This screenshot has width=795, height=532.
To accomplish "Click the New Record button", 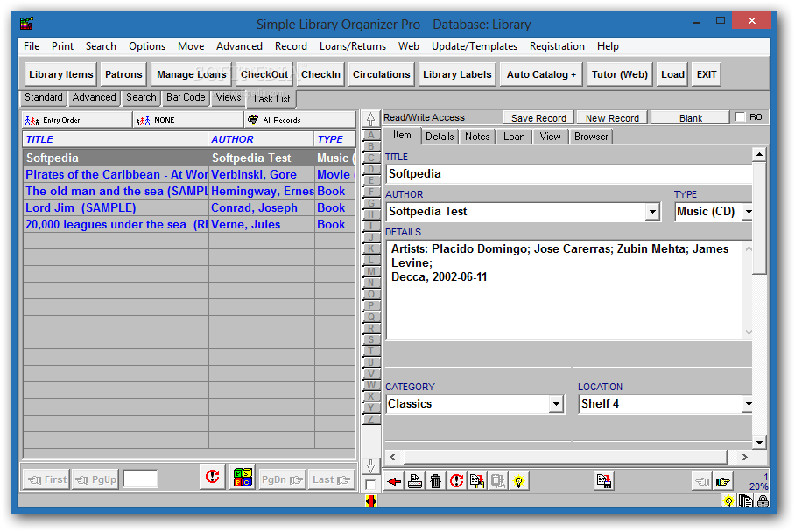I will [612, 118].
